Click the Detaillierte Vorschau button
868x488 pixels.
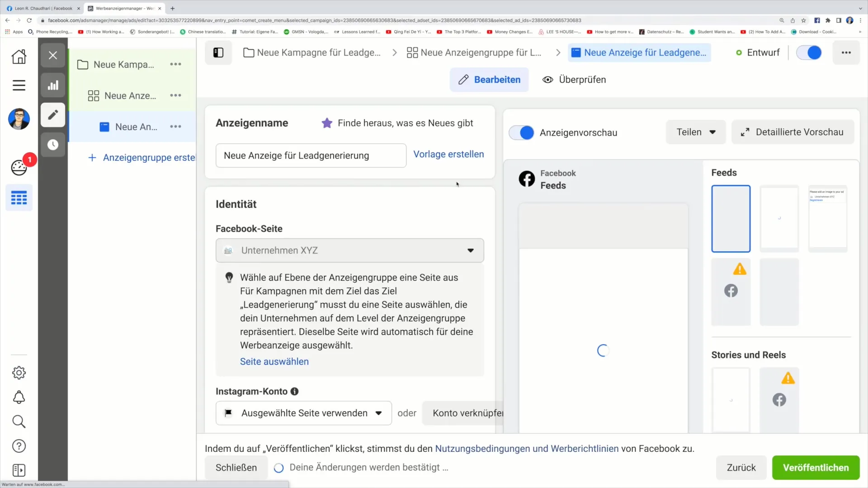tap(793, 131)
